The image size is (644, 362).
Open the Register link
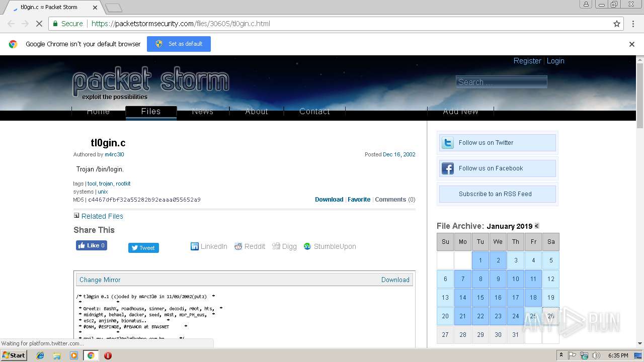click(x=527, y=61)
